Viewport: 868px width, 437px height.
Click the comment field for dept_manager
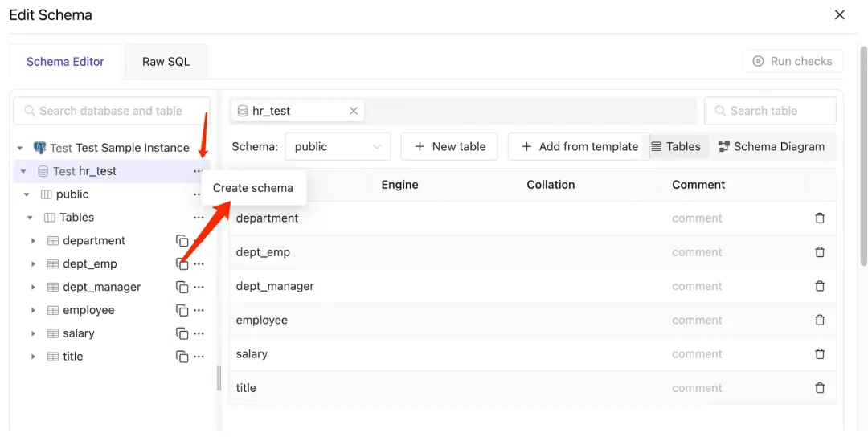(697, 287)
